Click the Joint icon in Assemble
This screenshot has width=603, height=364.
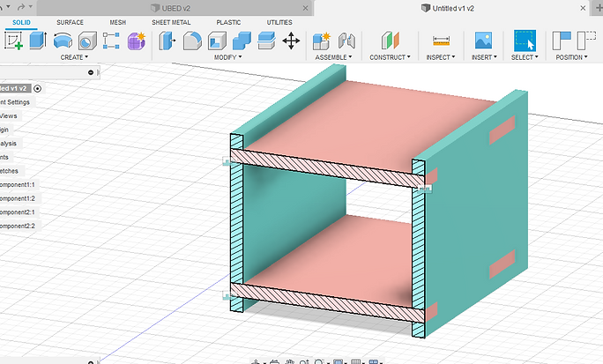346,41
